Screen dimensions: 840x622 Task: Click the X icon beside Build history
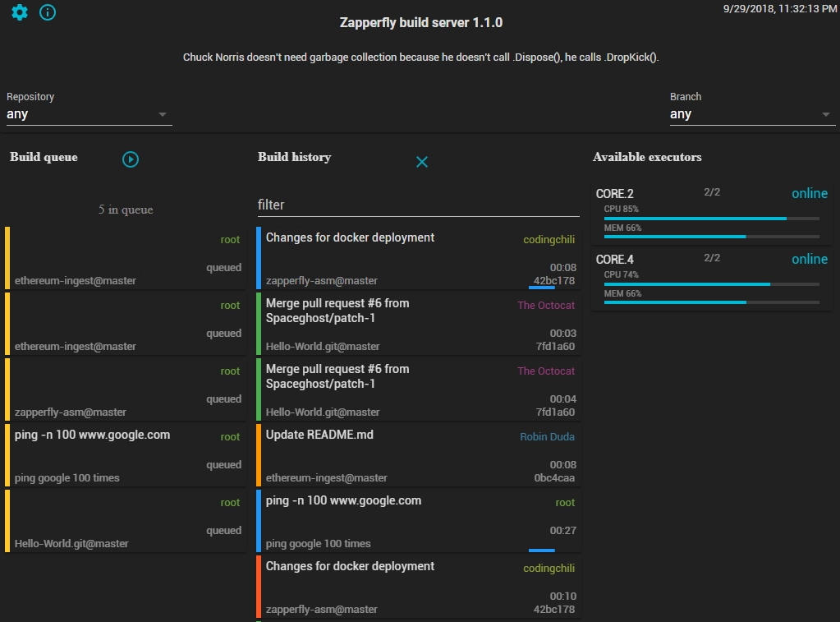[422, 162]
